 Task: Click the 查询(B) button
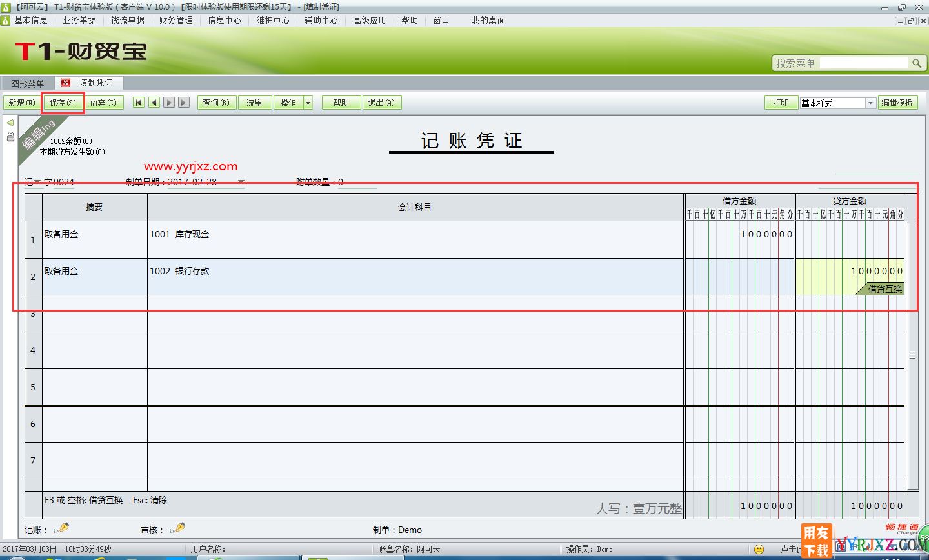(217, 103)
